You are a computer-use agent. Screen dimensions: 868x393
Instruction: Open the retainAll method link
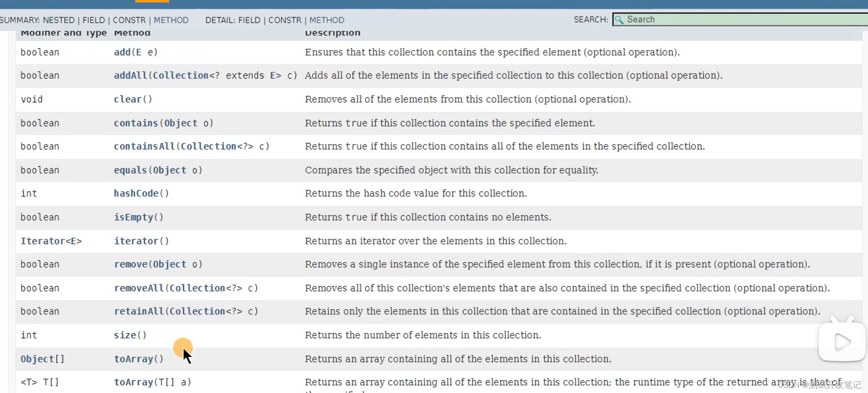pyautogui.click(x=139, y=311)
